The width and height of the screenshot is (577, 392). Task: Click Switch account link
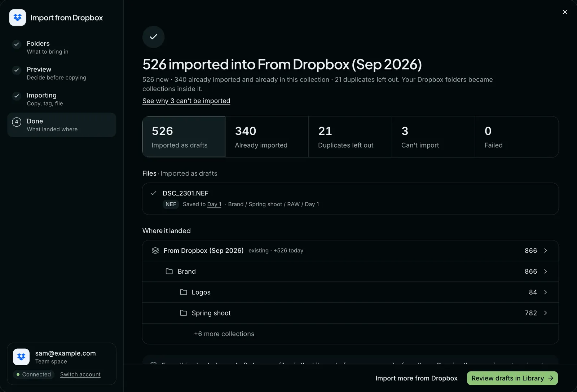click(80, 375)
